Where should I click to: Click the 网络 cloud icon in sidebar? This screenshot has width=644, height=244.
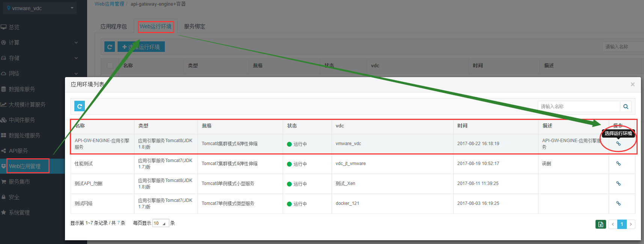pos(3,73)
